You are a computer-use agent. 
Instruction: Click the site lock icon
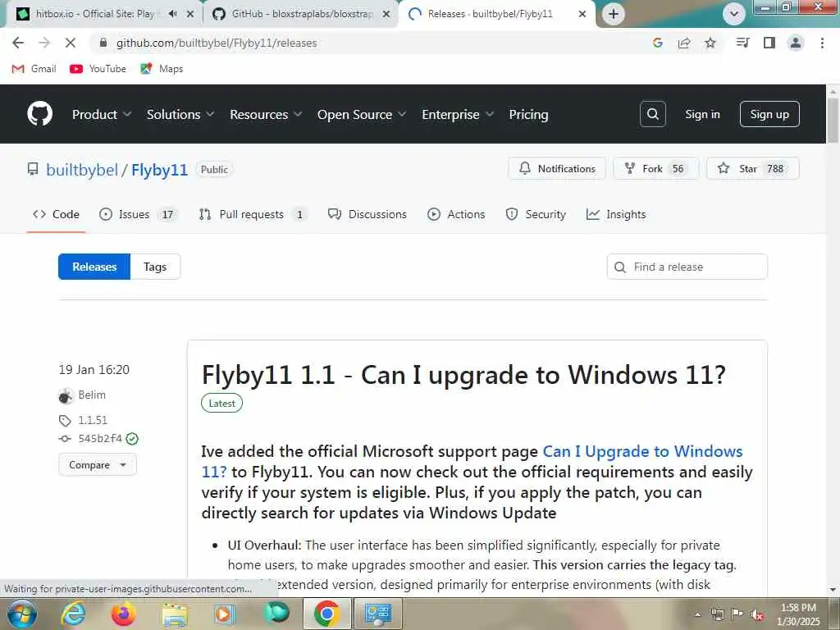[104, 43]
